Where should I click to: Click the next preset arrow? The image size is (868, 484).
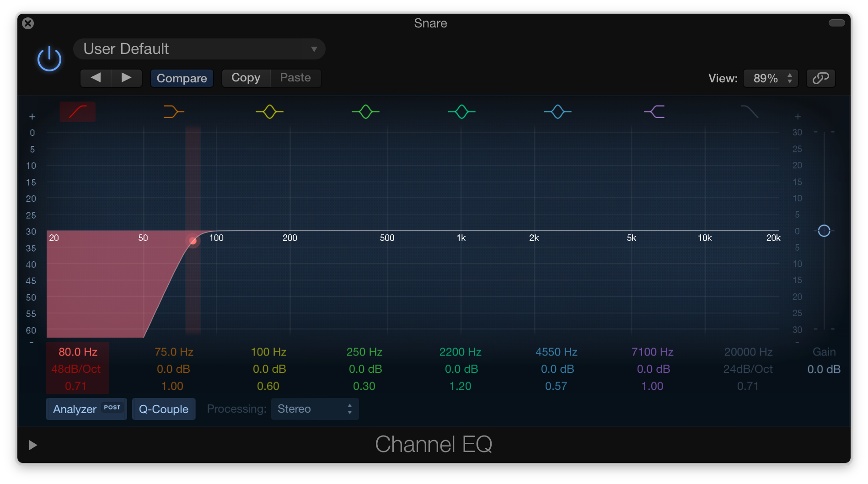(x=127, y=78)
